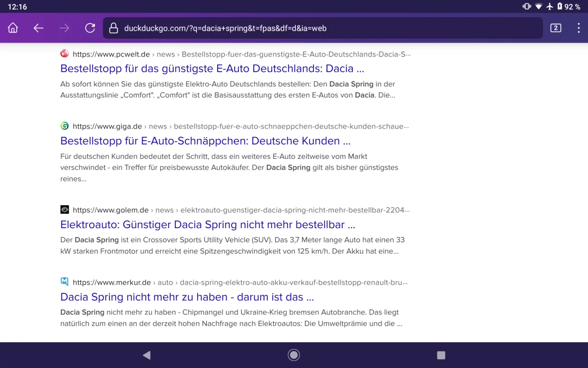Tap merkur breadcrumb 'dacia-spring-elektro-auto-akku'
Image resolution: width=588 pixels, height=368 pixels.
point(294,282)
